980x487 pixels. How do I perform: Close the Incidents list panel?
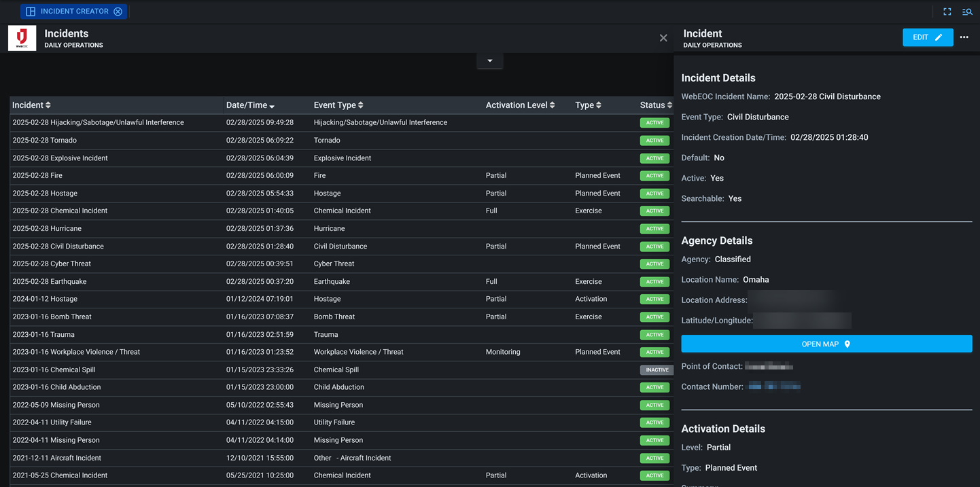663,38
